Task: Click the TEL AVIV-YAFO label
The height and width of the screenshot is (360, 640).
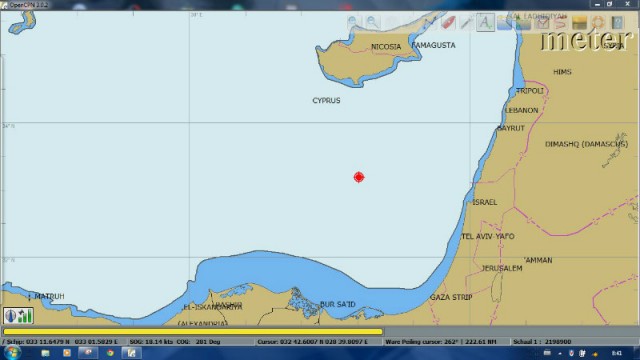Action: click(488, 236)
